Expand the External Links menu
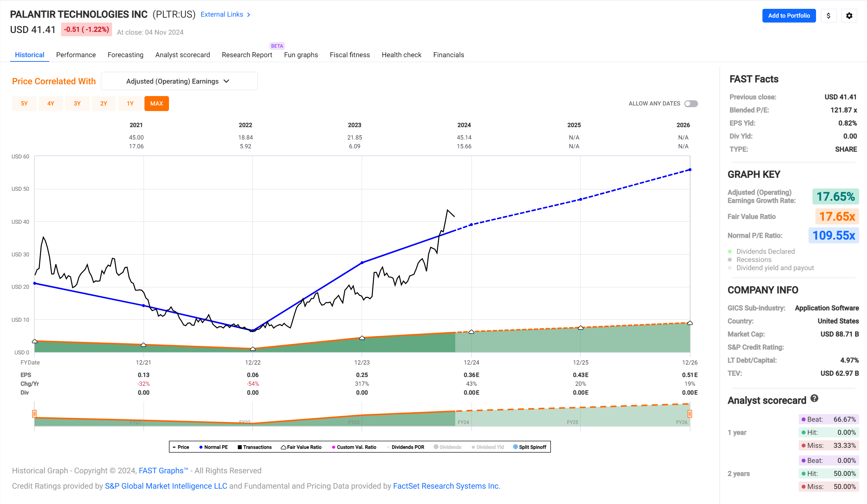The width and height of the screenshot is (867, 504). point(225,14)
